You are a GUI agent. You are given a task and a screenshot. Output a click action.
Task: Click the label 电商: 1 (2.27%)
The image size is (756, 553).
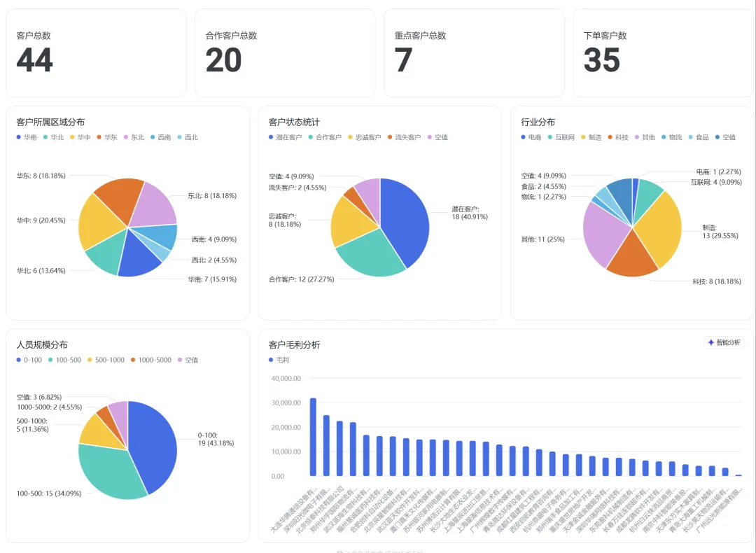tap(718, 171)
